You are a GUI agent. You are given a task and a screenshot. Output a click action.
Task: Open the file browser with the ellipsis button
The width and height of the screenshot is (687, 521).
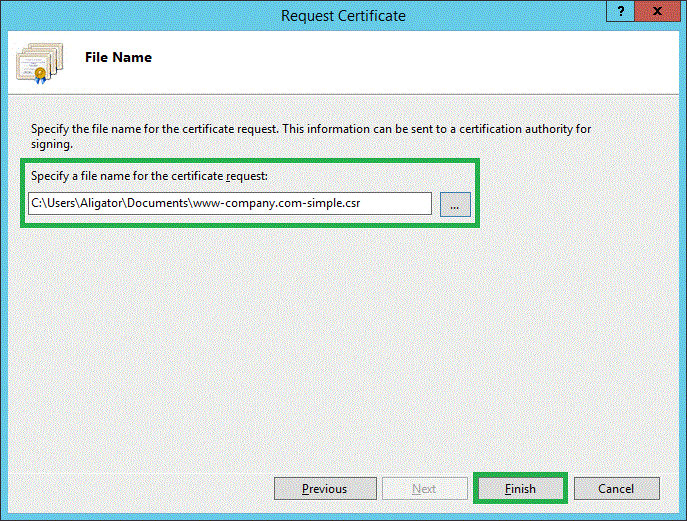(x=454, y=204)
